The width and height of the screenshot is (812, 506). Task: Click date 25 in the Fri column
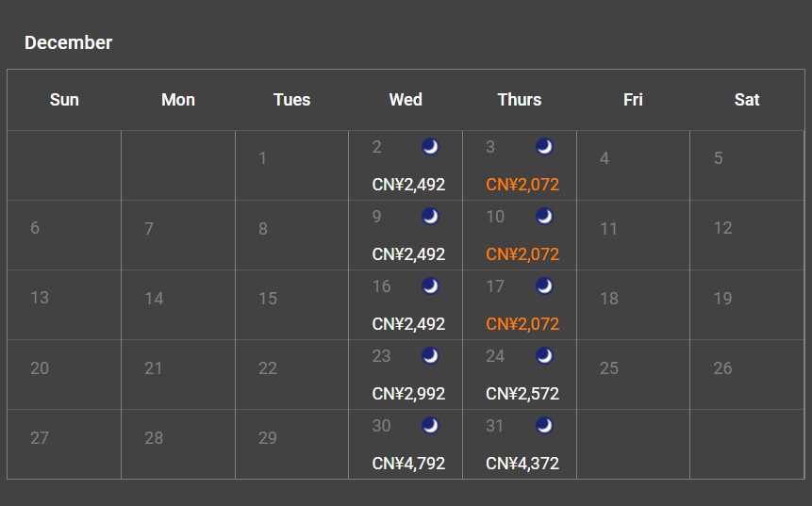click(609, 367)
